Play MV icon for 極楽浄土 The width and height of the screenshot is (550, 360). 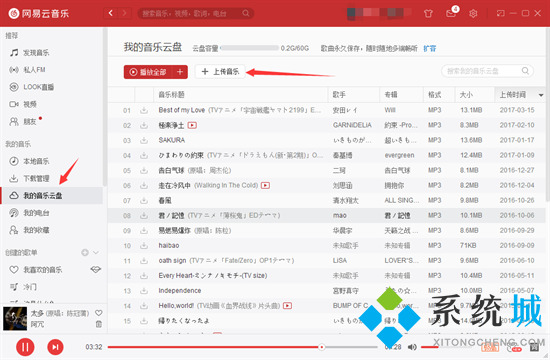[x=192, y=125]
